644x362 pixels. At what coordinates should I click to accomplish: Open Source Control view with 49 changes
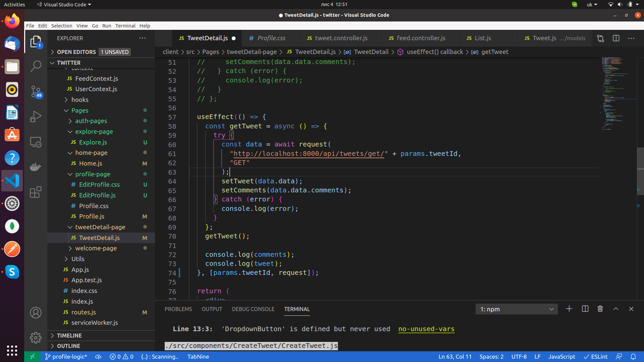pyautogui.click(x=36, y=91)
